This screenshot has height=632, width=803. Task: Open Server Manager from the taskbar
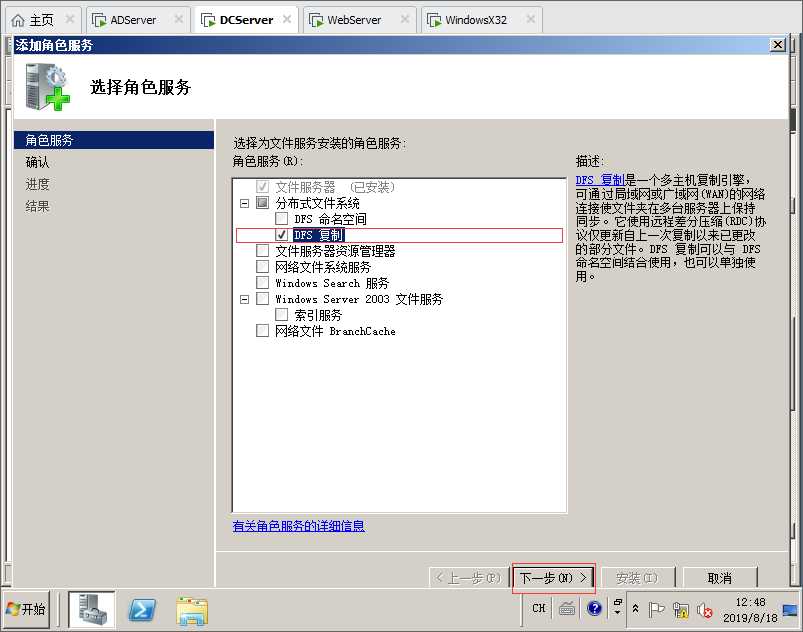click(92, 608)
